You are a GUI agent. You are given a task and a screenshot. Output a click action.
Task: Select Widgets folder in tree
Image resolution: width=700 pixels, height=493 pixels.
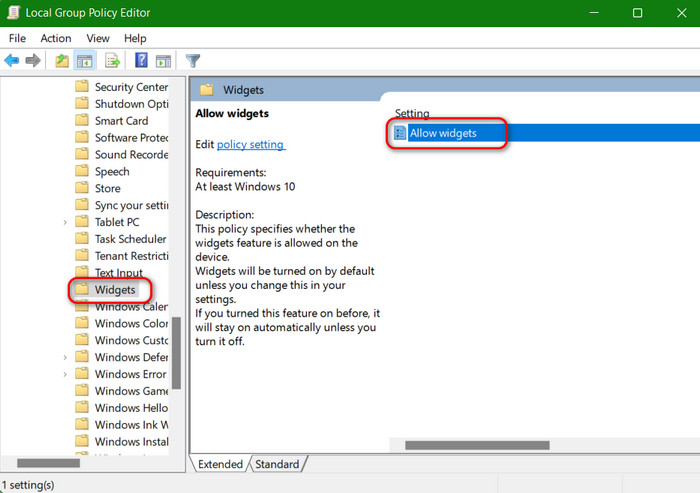(115, 290)
